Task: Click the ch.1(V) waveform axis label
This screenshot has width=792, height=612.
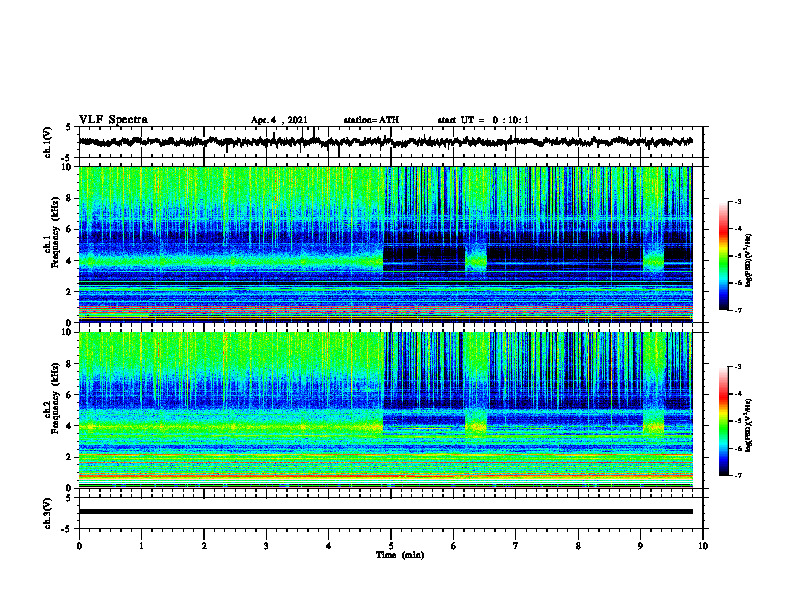Action: pyautogui.click(x=48, y=142)
